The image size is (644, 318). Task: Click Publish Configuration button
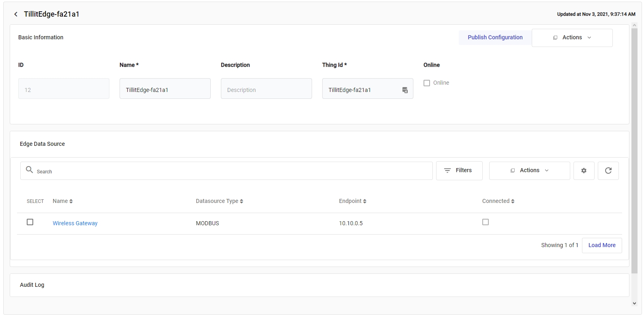[495, 37]
